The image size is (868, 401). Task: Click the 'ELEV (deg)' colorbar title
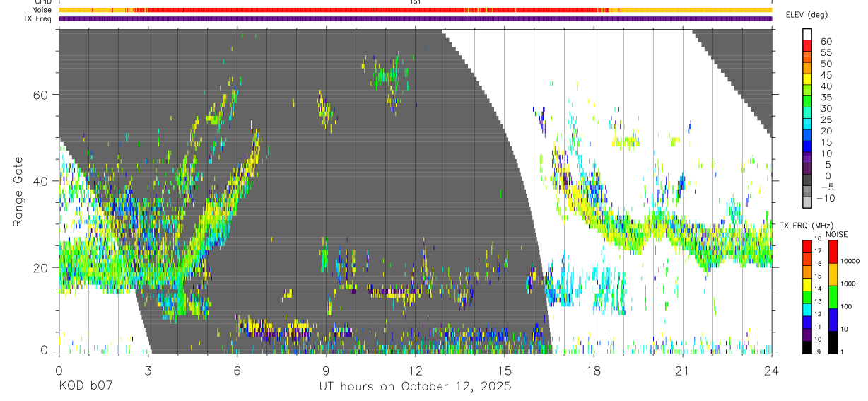tap(808, 14)
